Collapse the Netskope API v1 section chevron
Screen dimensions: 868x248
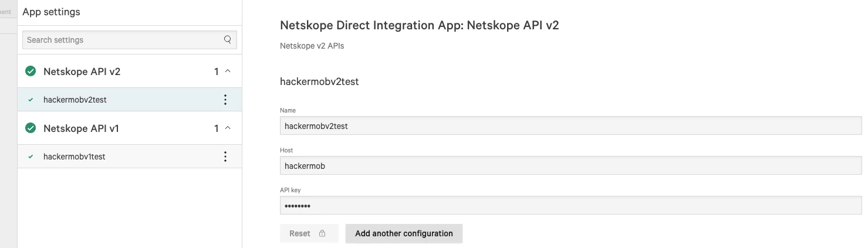point(228,128)
